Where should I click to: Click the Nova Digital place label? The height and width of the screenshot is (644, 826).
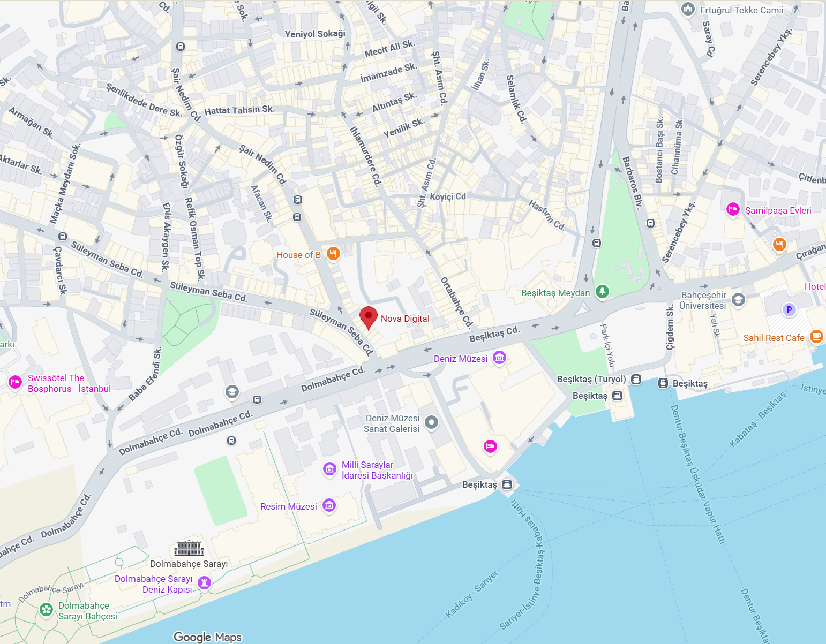pyautogui.click(x=405, y=319)
